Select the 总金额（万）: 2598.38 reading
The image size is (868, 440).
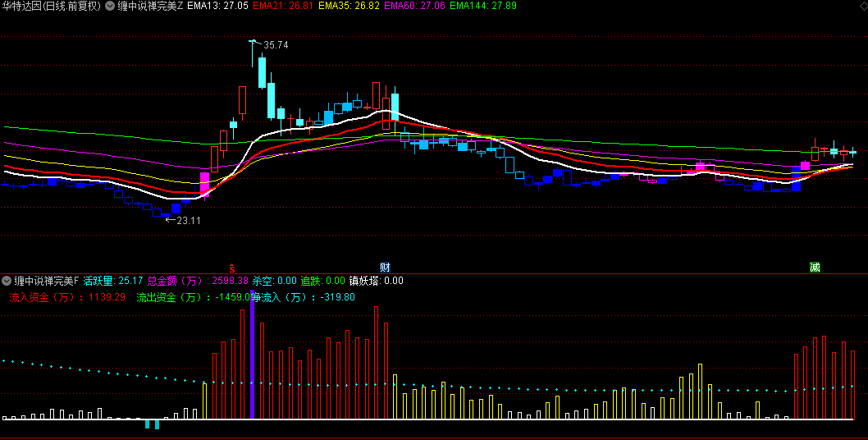[x=199, y=281]
